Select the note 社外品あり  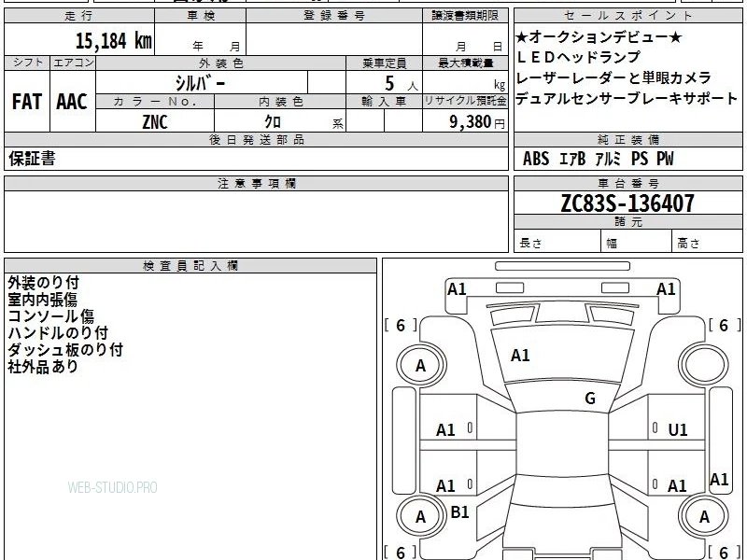pyautogui.click(x=43, y=366)
